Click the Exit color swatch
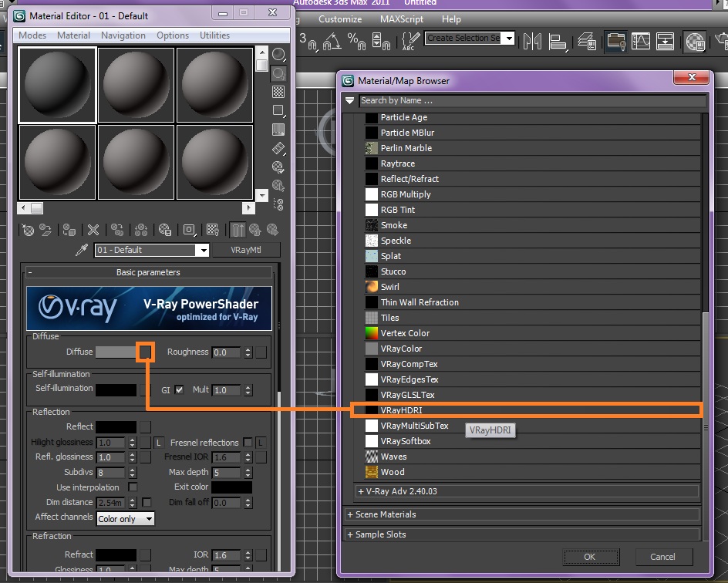This screenshot has width=728, height=583. (x=231, y=487)
